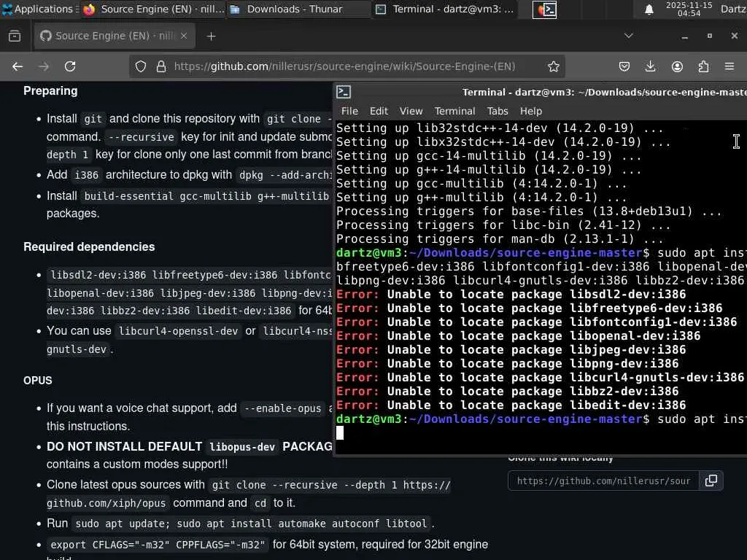Click error line for libedit-dev:i386

tap(511, 405)
